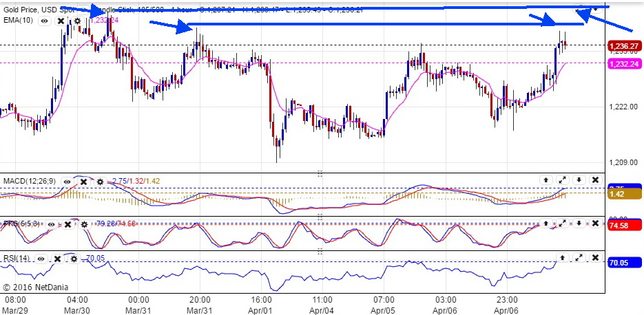Click the blue 70.05 RSI value tag
The height and width of the screenshot is (315, 644).
click(625, 263)
